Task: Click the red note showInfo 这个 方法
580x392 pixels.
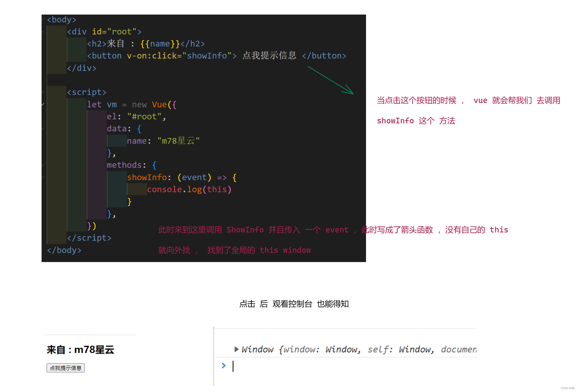Action: 416,121
